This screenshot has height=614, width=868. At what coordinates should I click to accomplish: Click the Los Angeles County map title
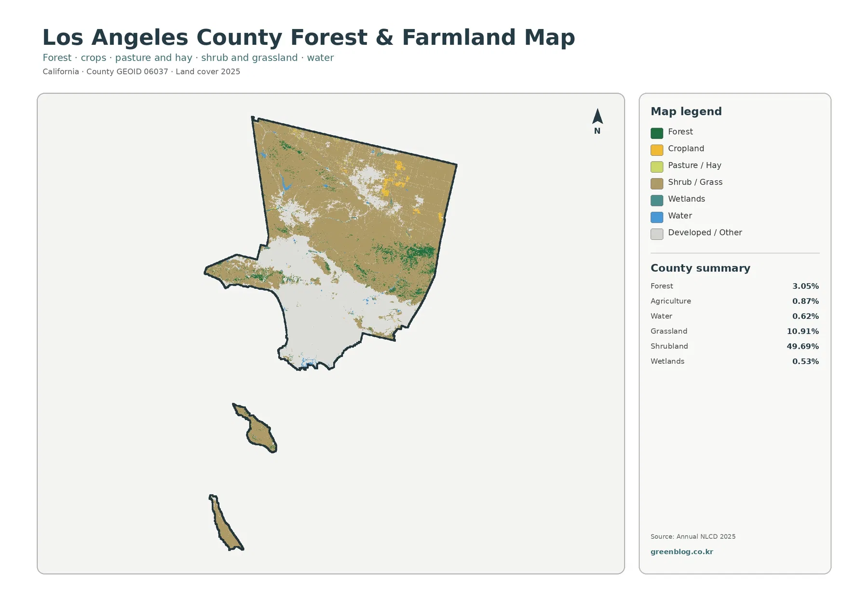(309, 38)
